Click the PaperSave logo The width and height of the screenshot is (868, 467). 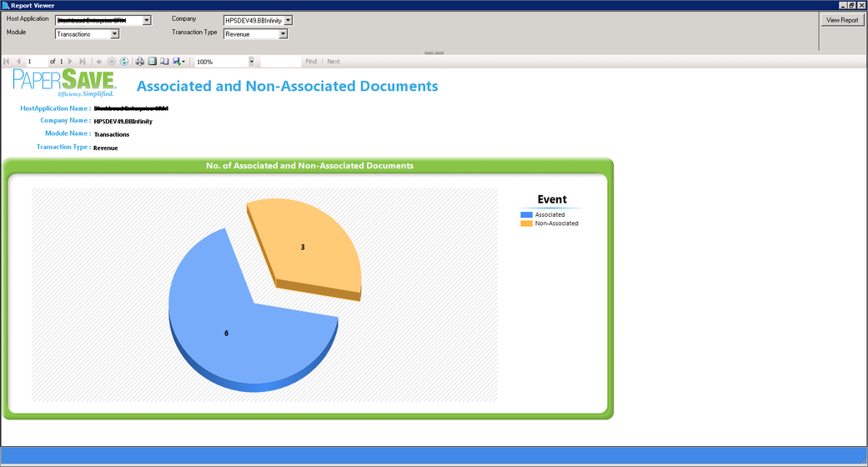(64, 83)
